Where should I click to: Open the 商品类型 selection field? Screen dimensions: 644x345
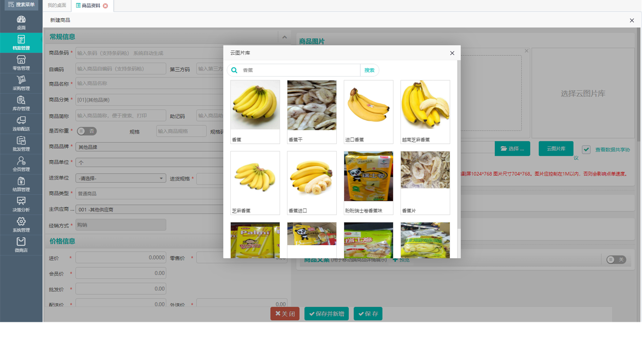149,193
